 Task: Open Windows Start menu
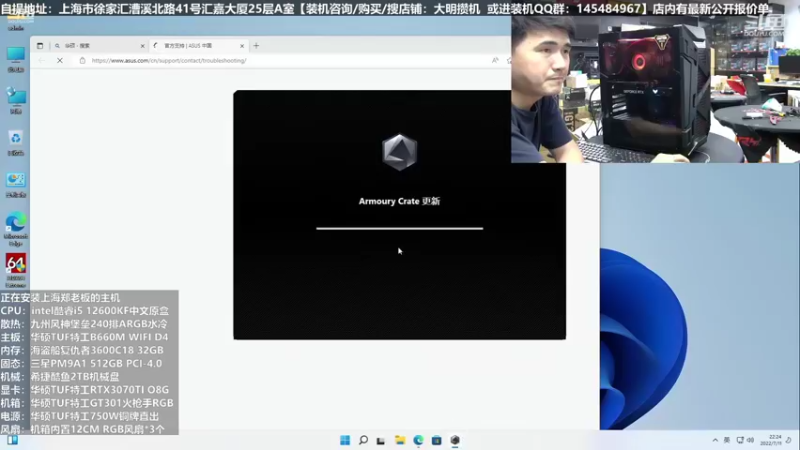point(345,440)
